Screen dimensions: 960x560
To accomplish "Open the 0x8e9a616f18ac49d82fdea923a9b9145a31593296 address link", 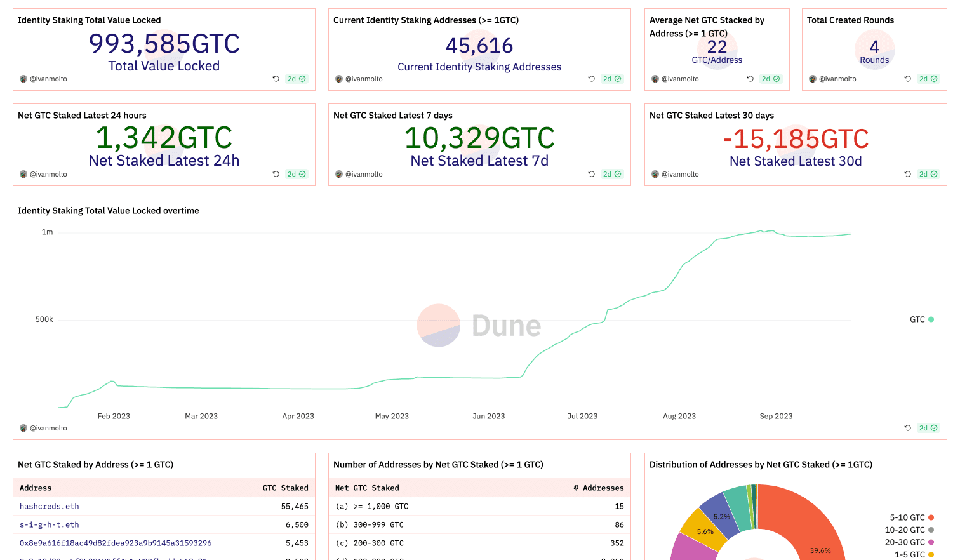I will click(116, 543).
